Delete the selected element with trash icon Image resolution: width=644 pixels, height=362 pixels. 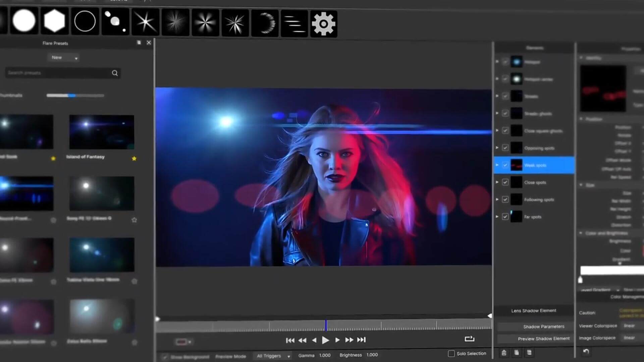(504, 353)
